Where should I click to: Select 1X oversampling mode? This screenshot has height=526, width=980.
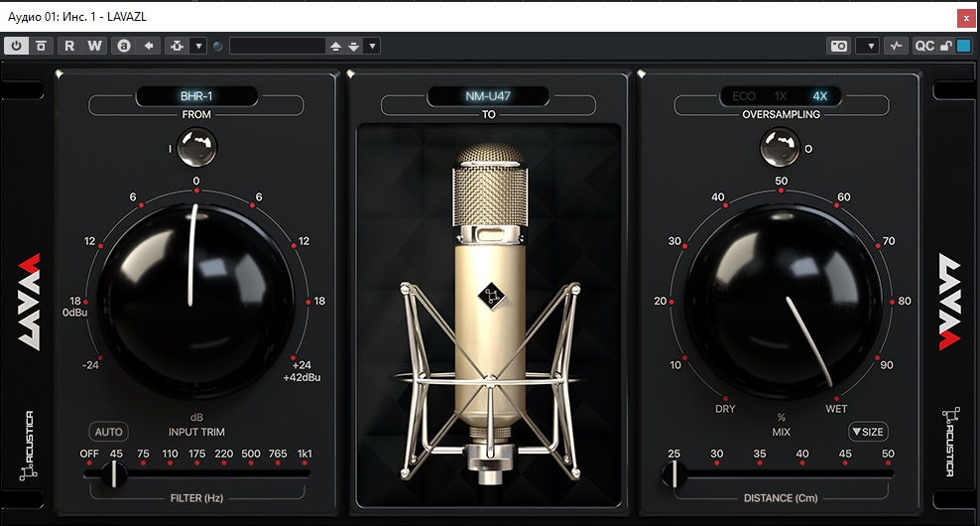click(781, 96)
